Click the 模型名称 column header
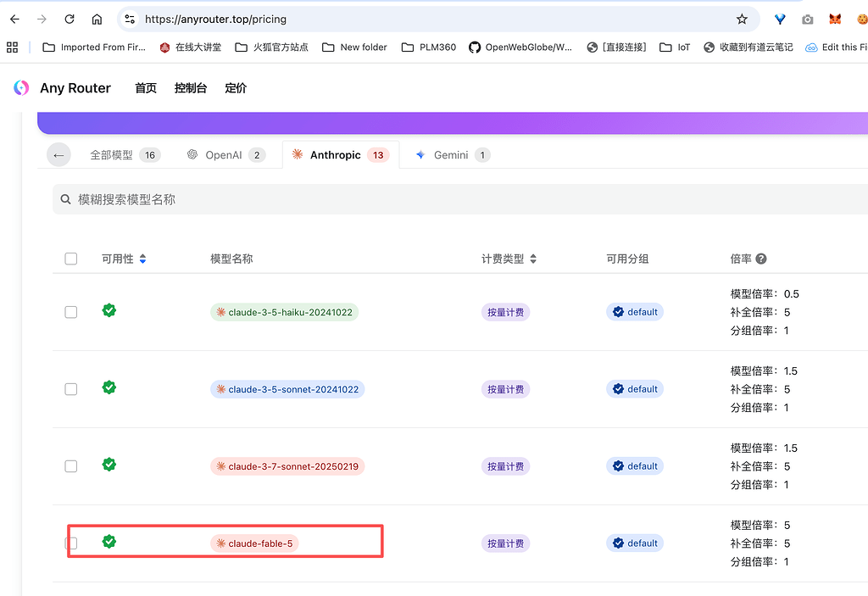 [231, 259]
